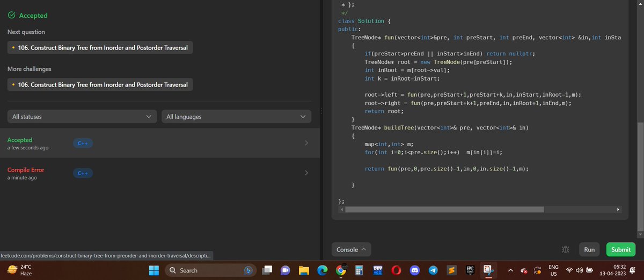The height and width of the screenshot is (280, 644).
Task: Submit the solution
Action: click(x=621, y=249)
